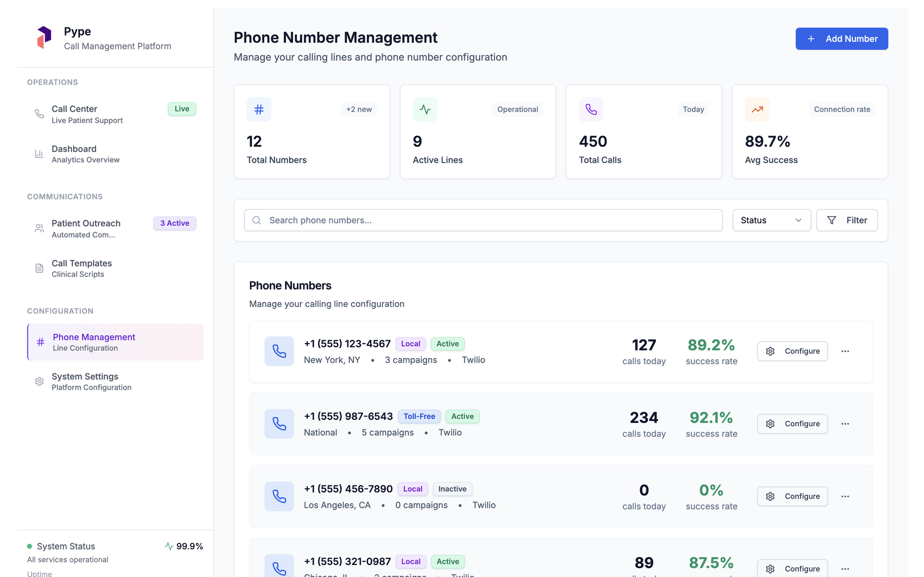Click the System Settings gear icon

coord(39,382)
